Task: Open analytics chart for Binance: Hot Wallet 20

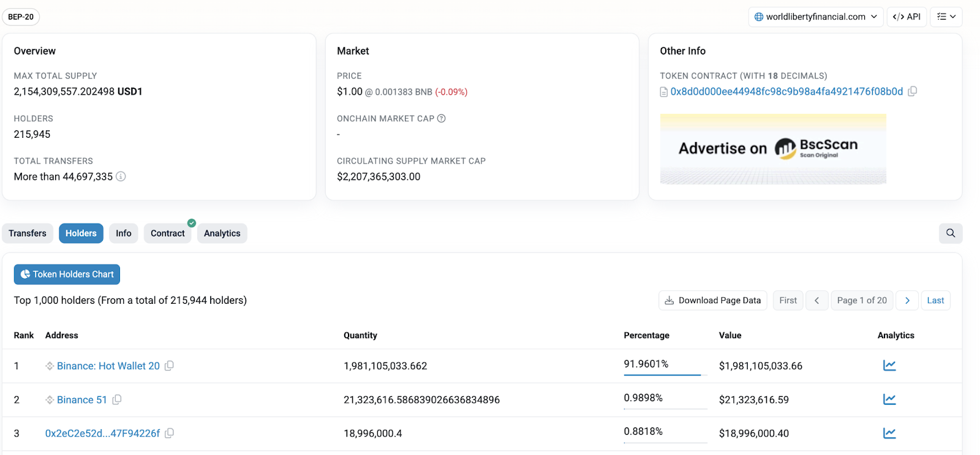Action: 889,366
